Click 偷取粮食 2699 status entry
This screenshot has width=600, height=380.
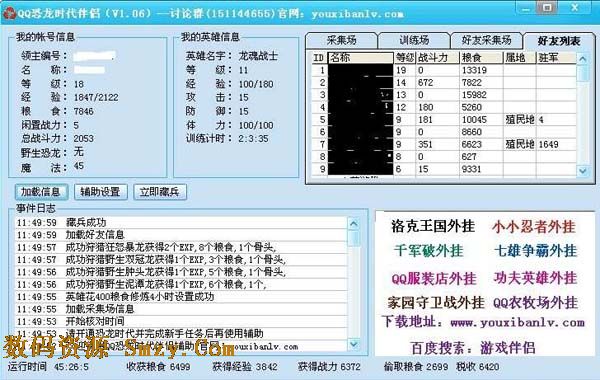coord(416,367)
